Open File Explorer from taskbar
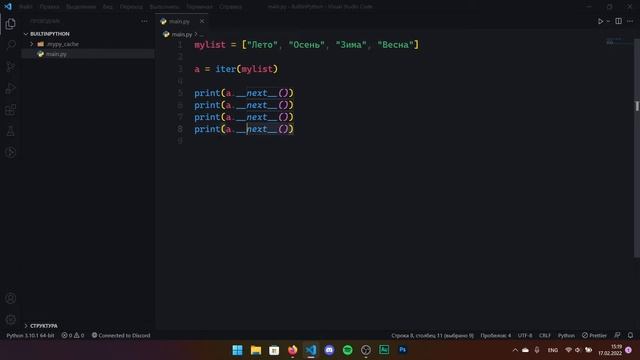The image size is (640, 360). click(x=256, y=350)
